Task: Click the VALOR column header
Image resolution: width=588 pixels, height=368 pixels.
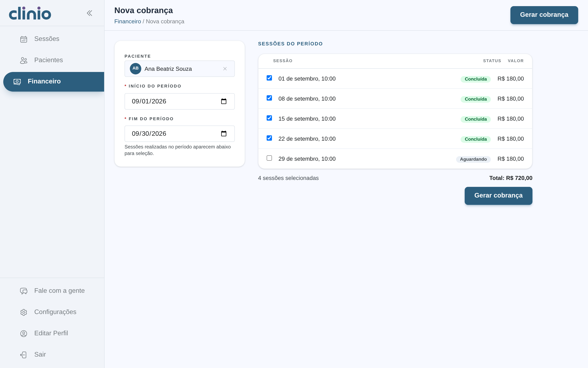Action: pos(516,61)
